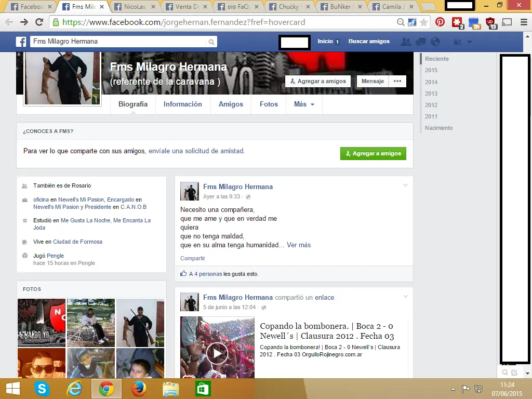Viewport: 532px width, 399px height.
Task: Open the three-dots menu next to Mensaje
Action: tap(397, 81)
